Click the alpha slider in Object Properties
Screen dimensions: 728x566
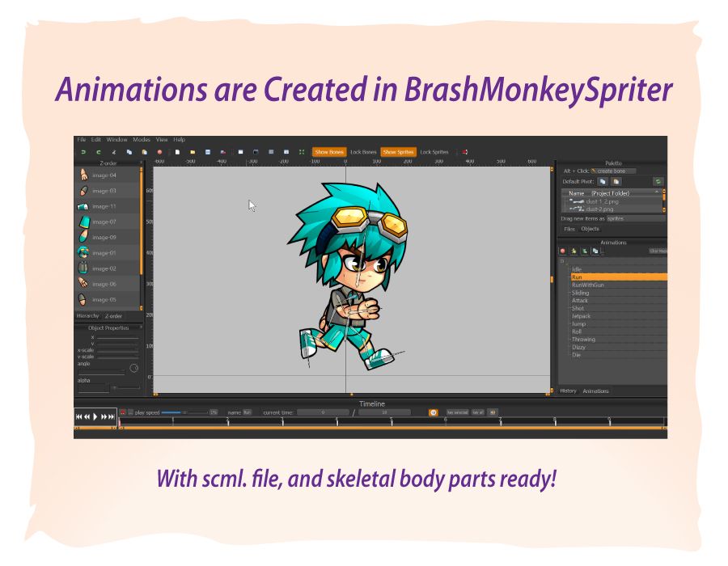[126, 387]
